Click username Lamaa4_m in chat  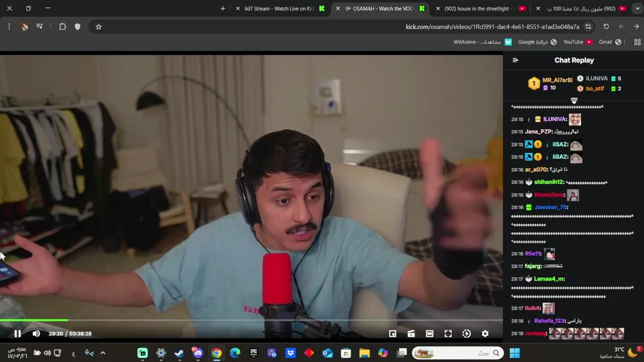pos(549,279)
